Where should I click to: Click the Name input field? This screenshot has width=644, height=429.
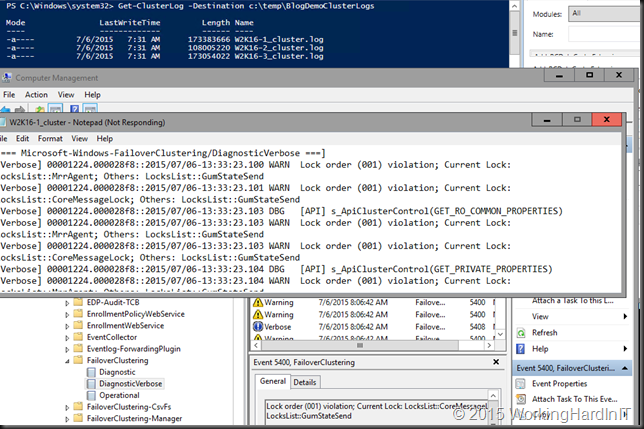pos(606,34)
